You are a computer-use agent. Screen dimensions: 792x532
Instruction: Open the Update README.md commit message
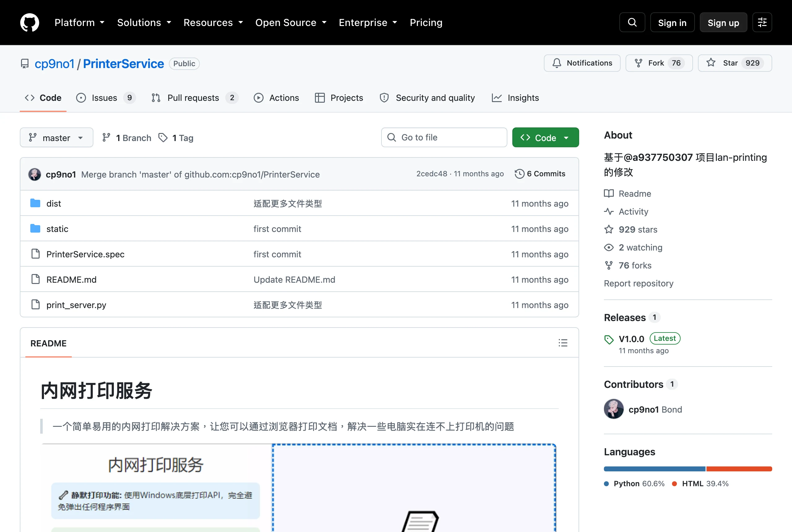(294, 280)
